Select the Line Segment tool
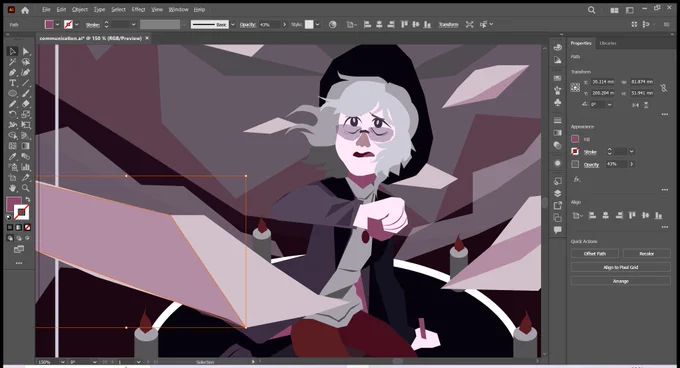The height and width of the screenshot is (368, 680). click(26, 83)
